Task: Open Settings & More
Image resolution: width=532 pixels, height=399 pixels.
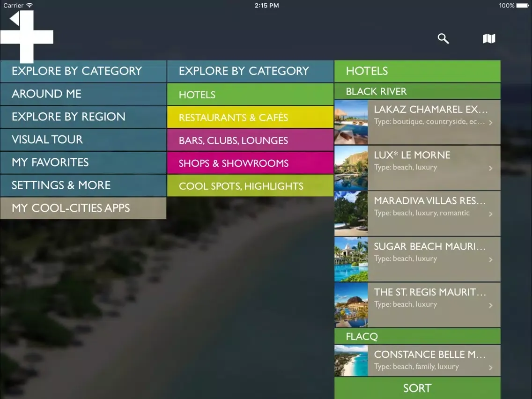Action: click(83, 185)
